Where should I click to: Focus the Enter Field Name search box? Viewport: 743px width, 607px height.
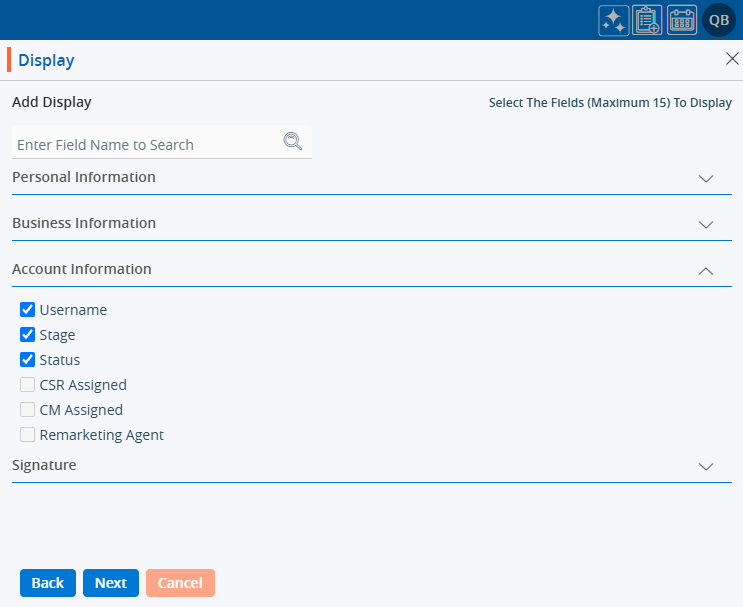145,145
